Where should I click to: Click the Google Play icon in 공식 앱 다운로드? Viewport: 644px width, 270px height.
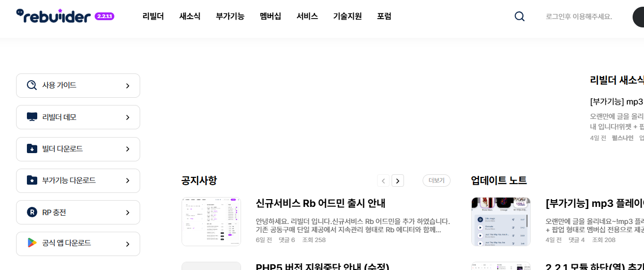coord(32,243)
